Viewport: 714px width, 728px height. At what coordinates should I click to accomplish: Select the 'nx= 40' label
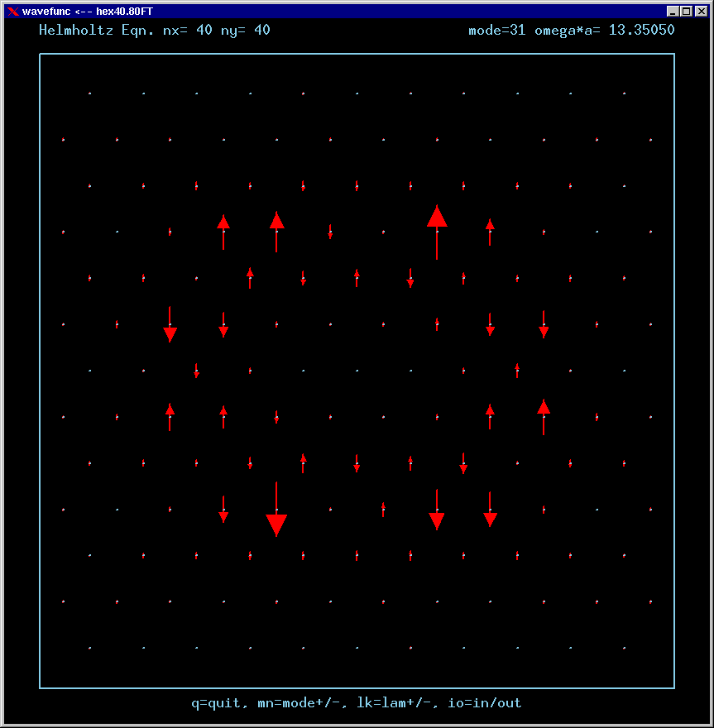[166, 31]
